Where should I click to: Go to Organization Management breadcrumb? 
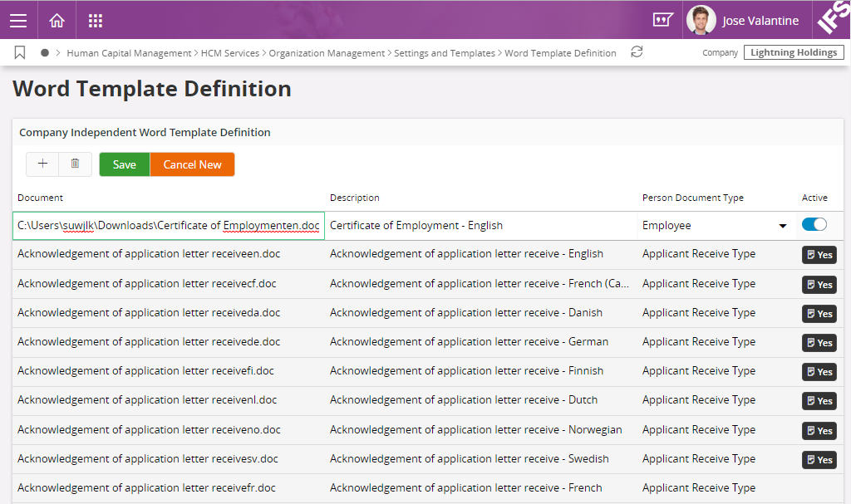[327, 53]
